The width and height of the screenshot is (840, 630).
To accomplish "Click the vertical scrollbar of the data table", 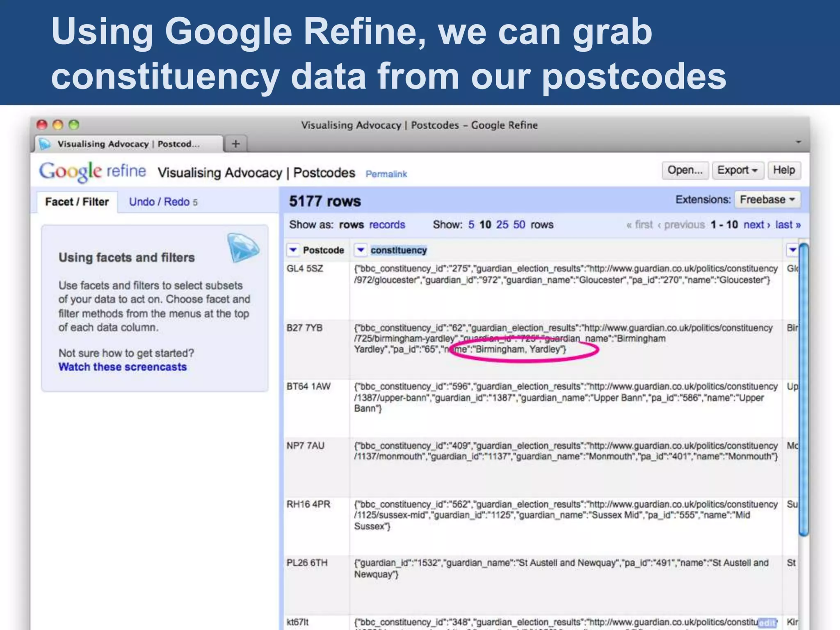I will (x=804, y=390).
